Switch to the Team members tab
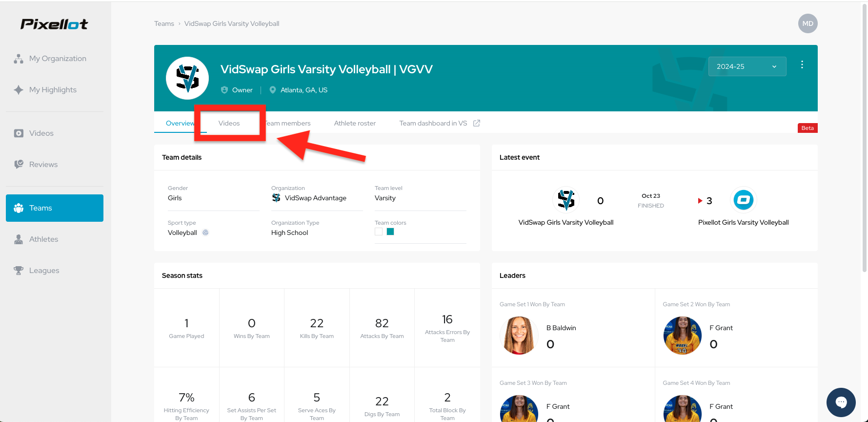868x422 pixels. click(x=288, y=123)
